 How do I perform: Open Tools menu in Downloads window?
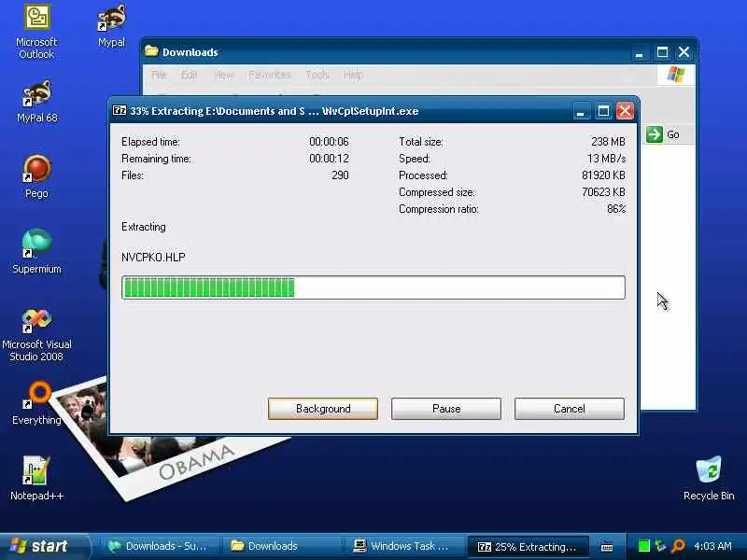[x=317, y=75]
